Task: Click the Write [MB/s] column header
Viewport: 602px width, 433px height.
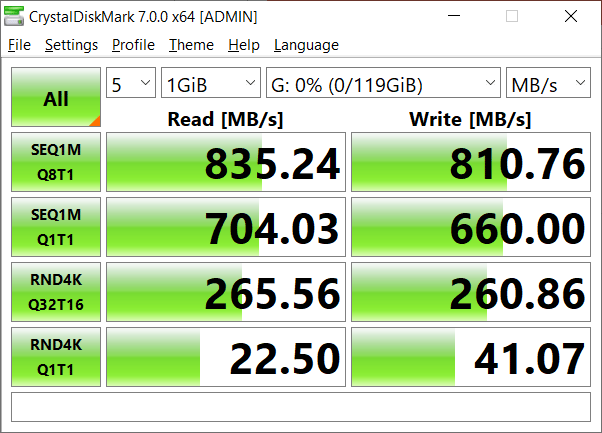Action: pyautogui.click(x=470, y=119)
